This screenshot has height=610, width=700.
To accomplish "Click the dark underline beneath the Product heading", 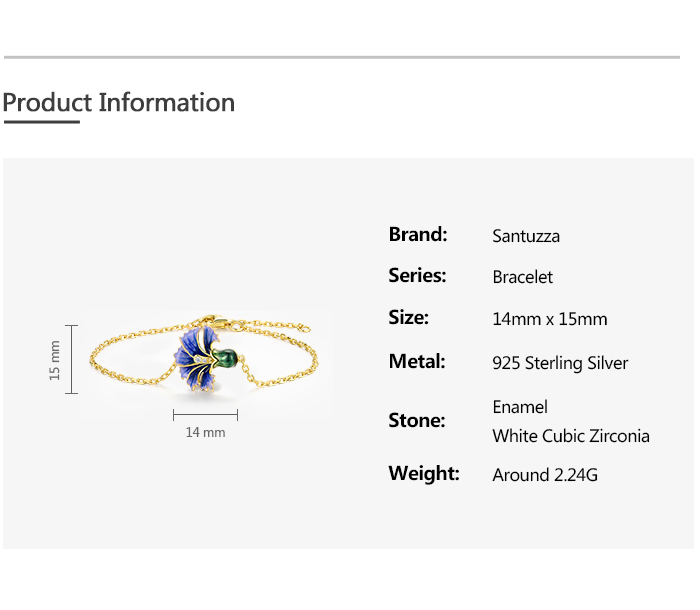I will (41, 122).
